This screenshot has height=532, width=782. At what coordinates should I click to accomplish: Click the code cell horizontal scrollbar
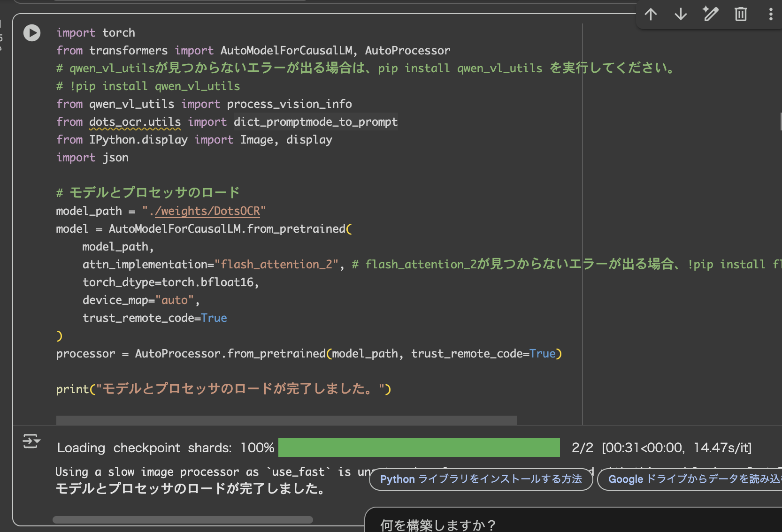point(286,420)
